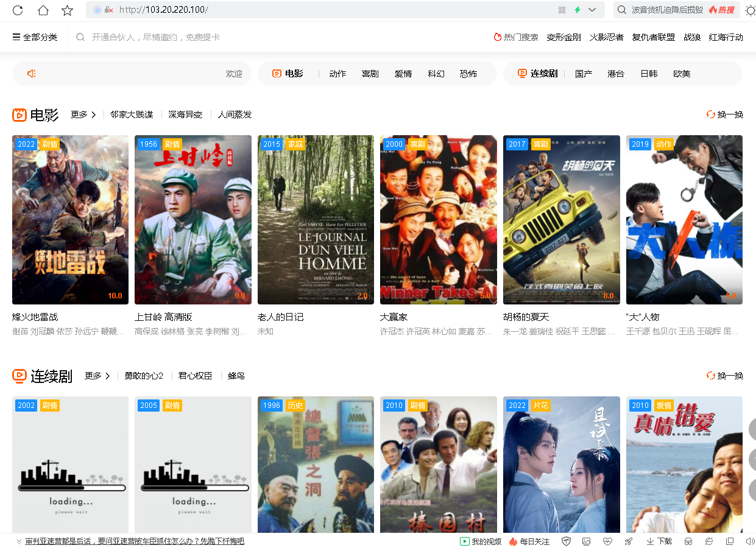The image size is (756, 548).
Task: Select the 港台 series region
Action: 616,74
